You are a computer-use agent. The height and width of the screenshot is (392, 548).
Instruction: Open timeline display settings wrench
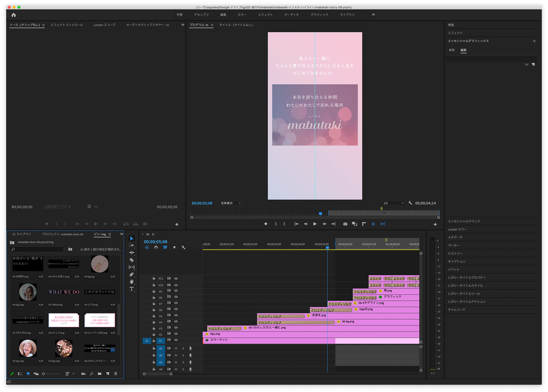click(x=183, y=247)
